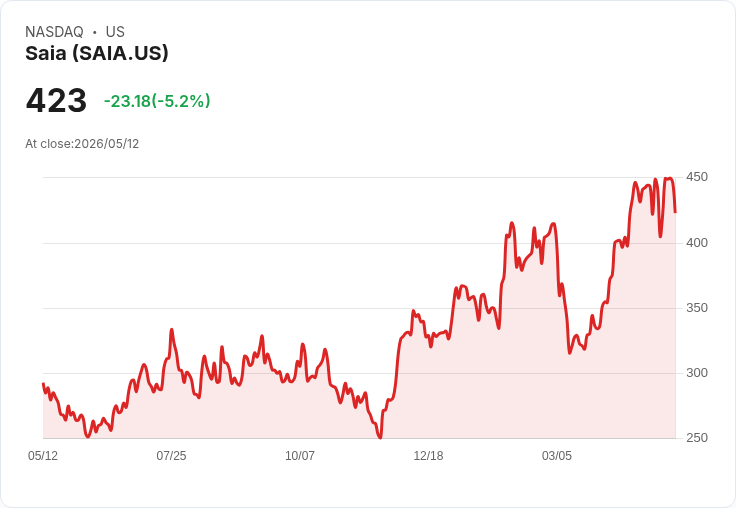Click the starting point of the price line
This screenshot has width=736, height=508.
[x=43, y=384]
